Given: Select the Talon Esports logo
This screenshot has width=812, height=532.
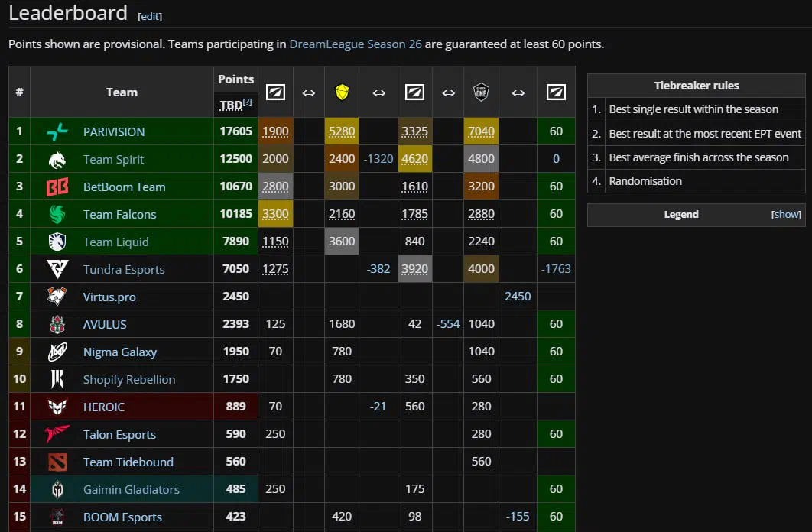Looking at the screenshot, I should 57,434.
